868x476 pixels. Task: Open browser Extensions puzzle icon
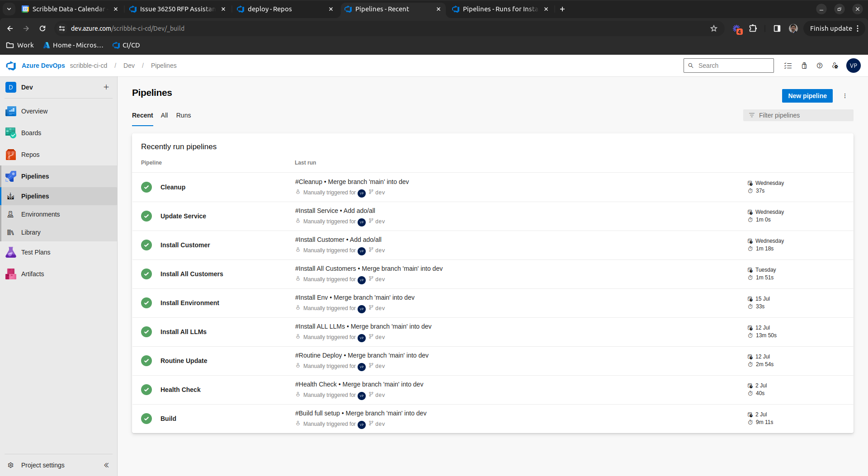(753, 28)
